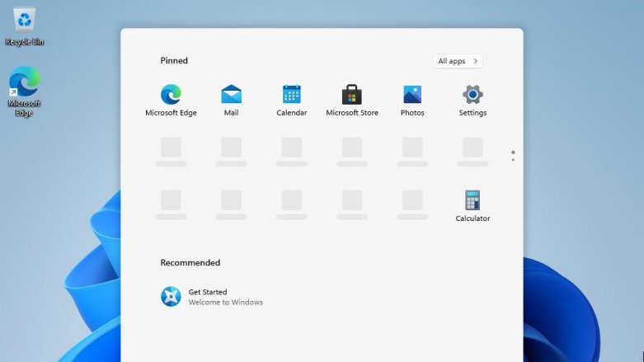The height and width of the screenshot is (362, 644).
Task: Open Settings from the pinned apps
Action: [x=472, y=101]
